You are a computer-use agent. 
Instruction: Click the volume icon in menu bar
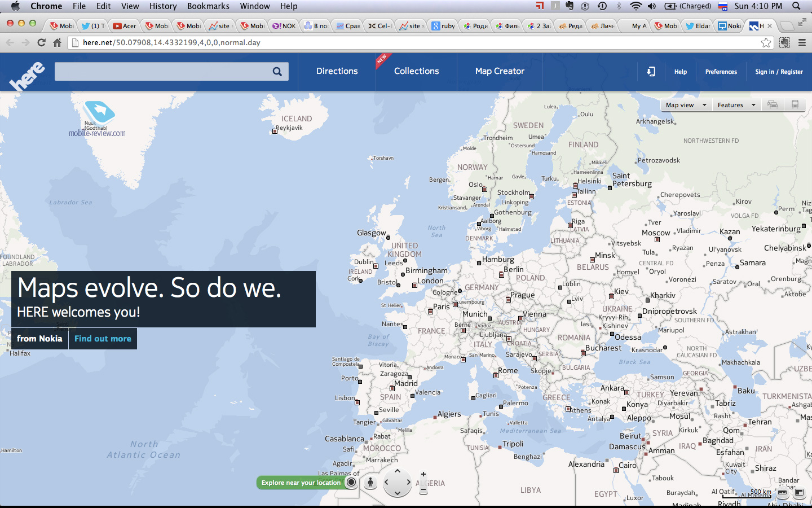(x=652, y=6)
